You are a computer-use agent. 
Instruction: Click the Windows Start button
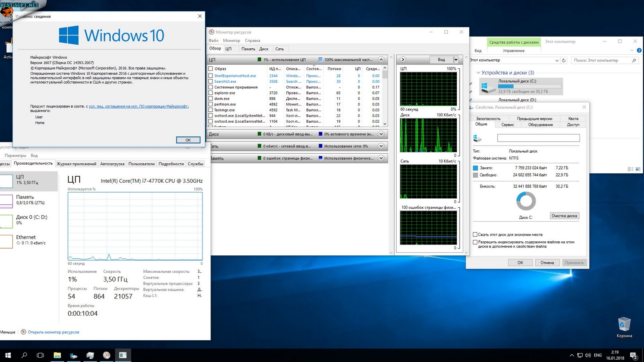pyautogui.click(x=8, y=355)
